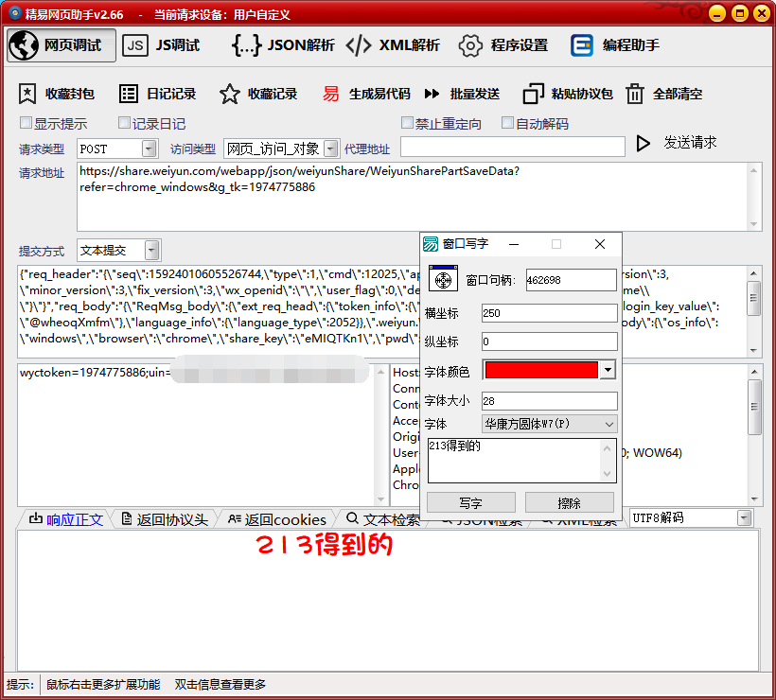Click the request body scrollbar thumb
Image resolution: width=776 pixels, height=700 pixels.
753,298
